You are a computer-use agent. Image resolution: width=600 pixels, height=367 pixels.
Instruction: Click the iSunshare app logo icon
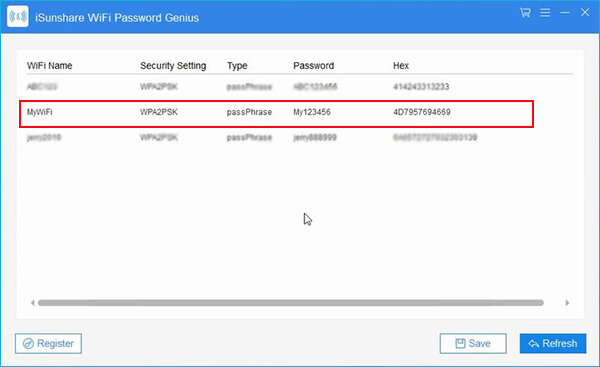(18, 16)
